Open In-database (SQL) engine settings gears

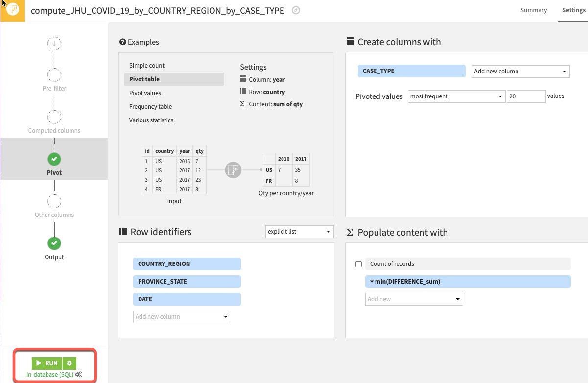79,375
